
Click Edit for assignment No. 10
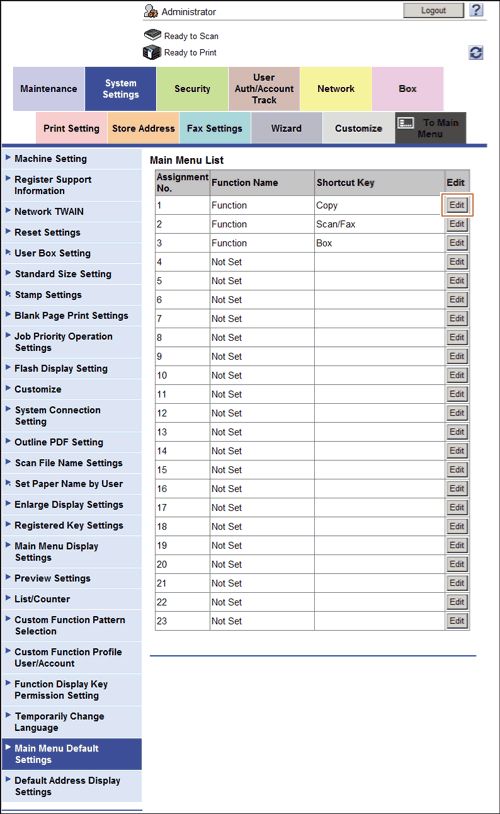pyautogui.click(x=457, y=375)
